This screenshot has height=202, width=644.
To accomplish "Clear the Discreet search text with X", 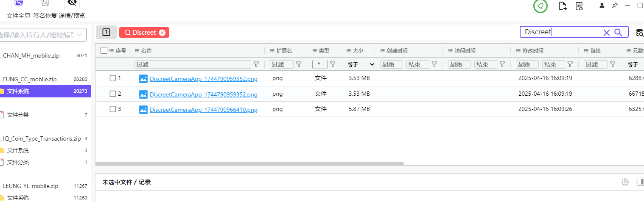I will [607, 32].
